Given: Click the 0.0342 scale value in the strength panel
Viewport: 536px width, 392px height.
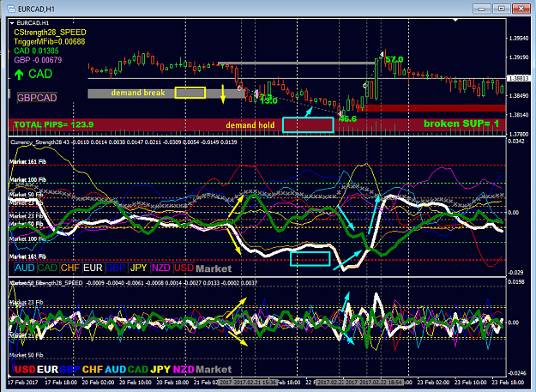Looking at the screenshot, I should pyautogui.click(x=516, y=142).
